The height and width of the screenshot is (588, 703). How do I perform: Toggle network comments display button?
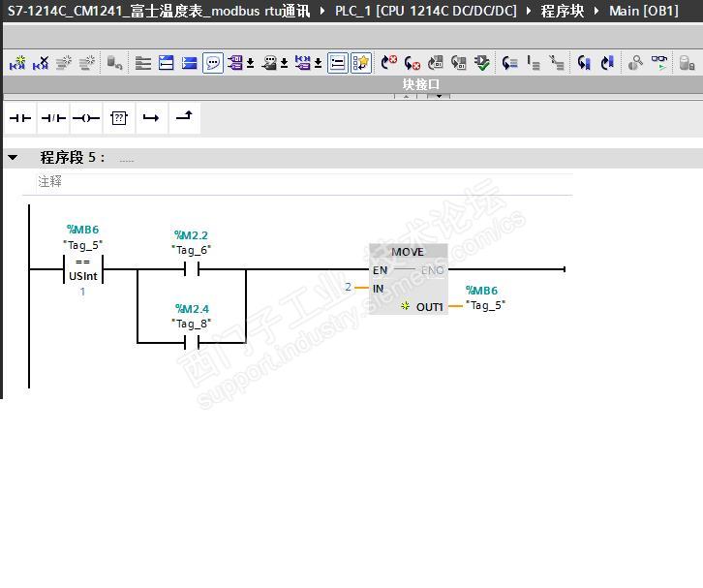coord(213,63)
